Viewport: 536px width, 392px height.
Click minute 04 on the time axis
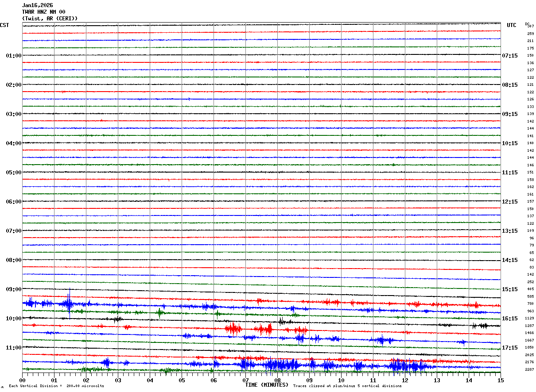click(x=150, y=380)
